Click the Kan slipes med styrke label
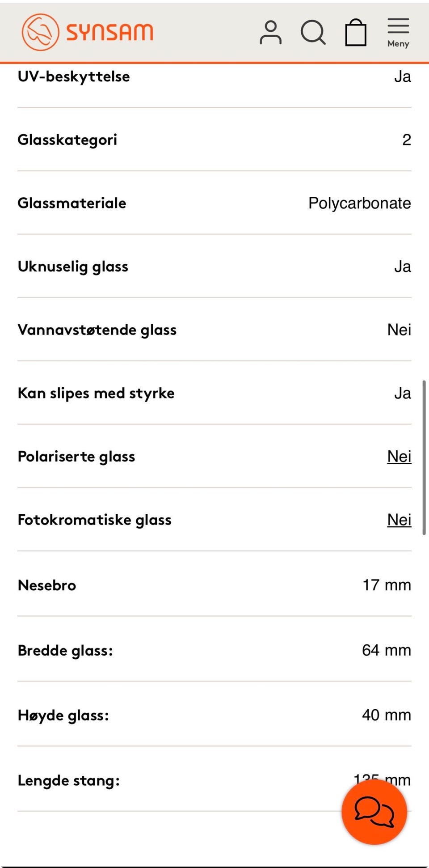 [96, 394]
